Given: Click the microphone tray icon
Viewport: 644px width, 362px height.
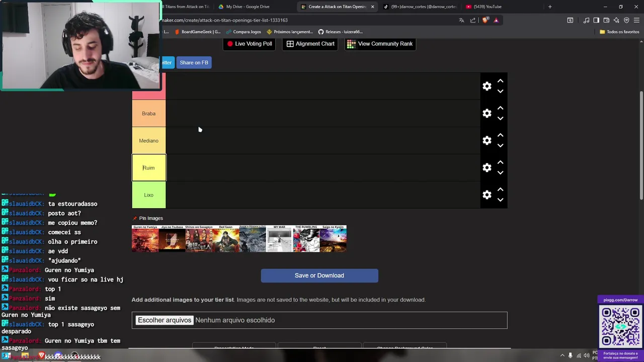Looking at the screenshot, I should point(571,355).
